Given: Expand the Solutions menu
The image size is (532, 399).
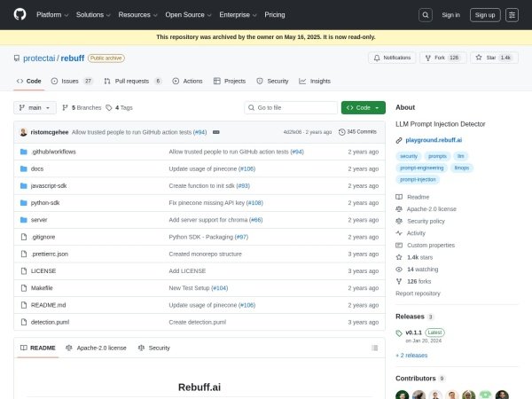Looking at the screenshot, I should pyautogui.click(x=93, y=15).
